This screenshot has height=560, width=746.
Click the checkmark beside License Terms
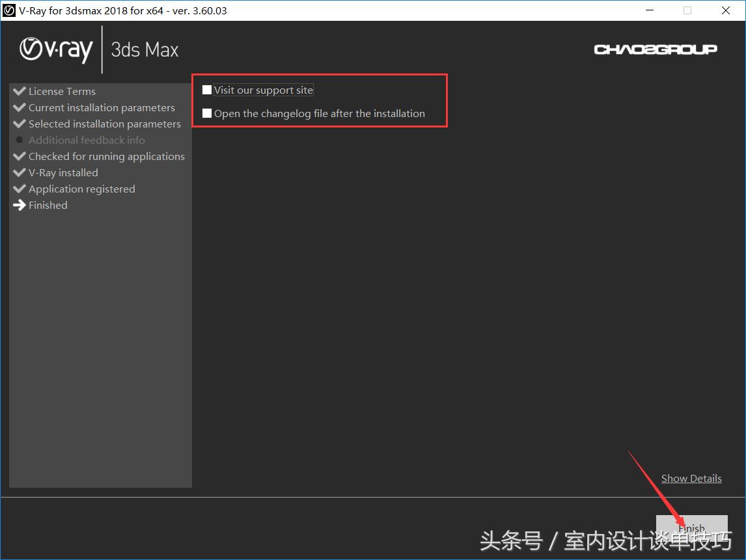[20, 91]
